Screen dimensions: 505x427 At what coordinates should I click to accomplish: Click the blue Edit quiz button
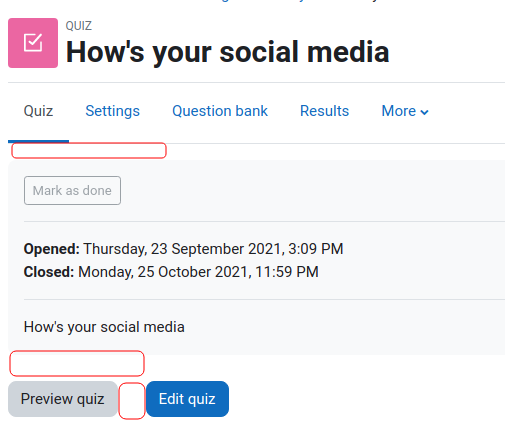[x=187, y=399]
